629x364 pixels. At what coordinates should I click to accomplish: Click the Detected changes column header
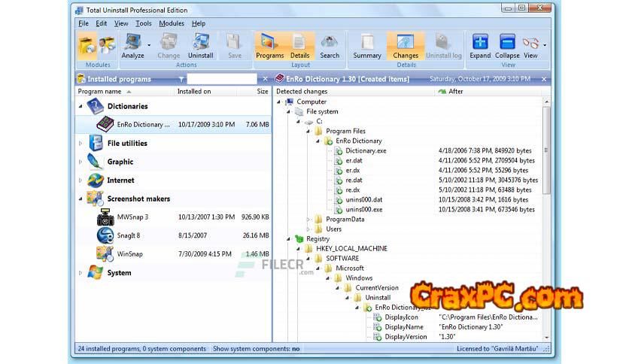tap(355, 92)
